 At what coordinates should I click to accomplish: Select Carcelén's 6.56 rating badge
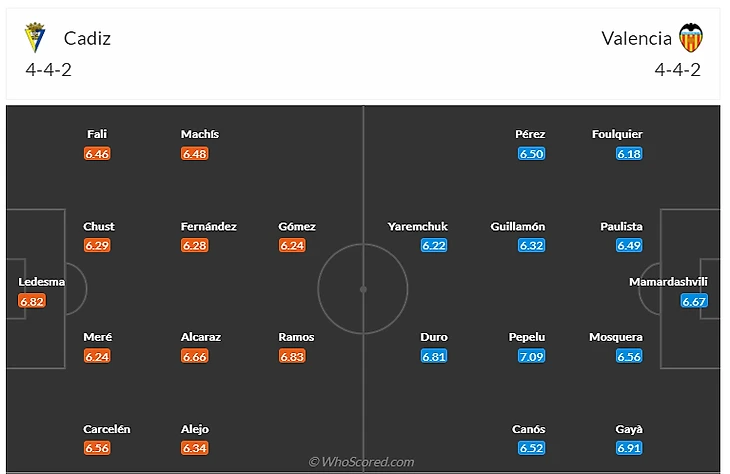(x=97, y=448)
